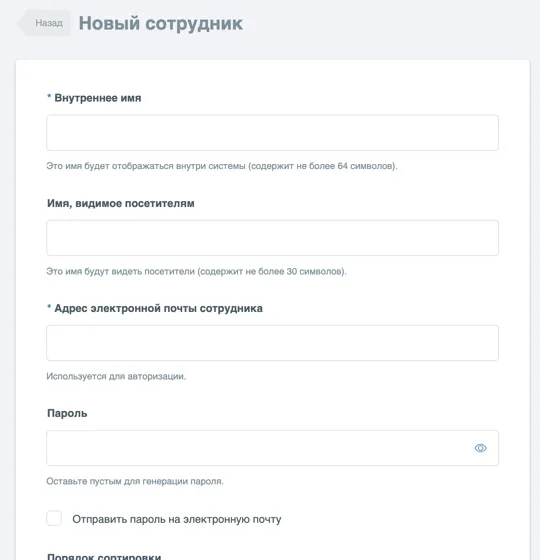Click the Новый сотрудник page heading
Viewport: 540px width, 560px height.
click(x=161, y=24)
